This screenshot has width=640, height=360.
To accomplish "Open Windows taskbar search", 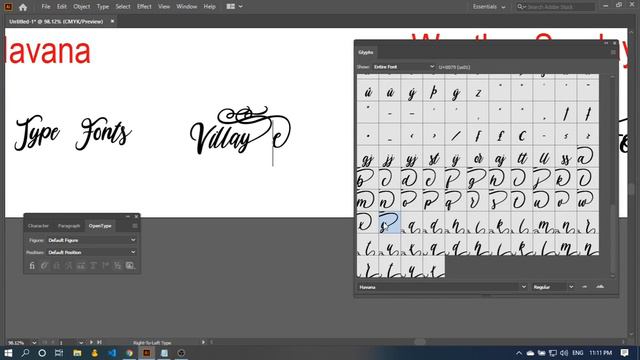I will click(x=25, y=353).
